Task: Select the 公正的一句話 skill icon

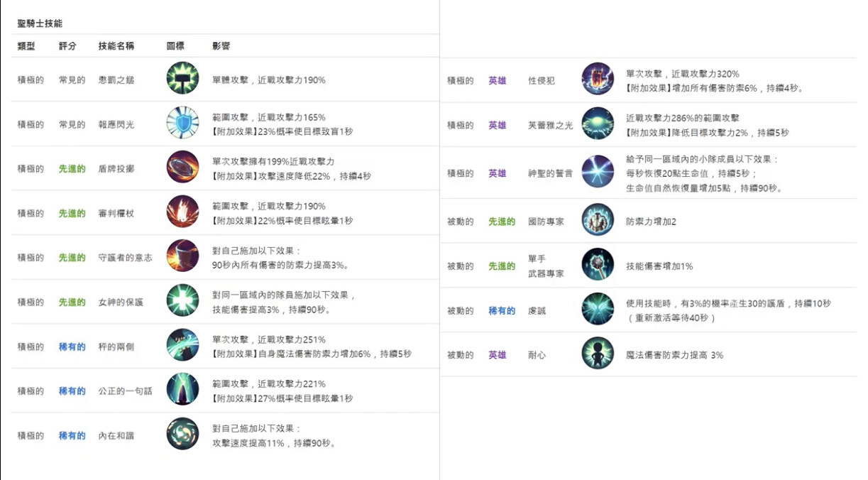Action: pyautogui.click(x=182, y=390)
